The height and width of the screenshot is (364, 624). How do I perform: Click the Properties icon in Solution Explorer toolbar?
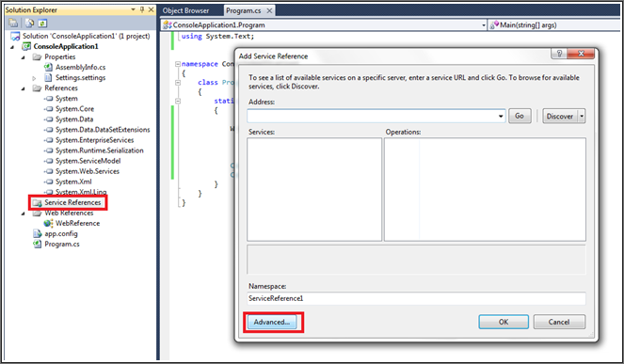[13, 24]
